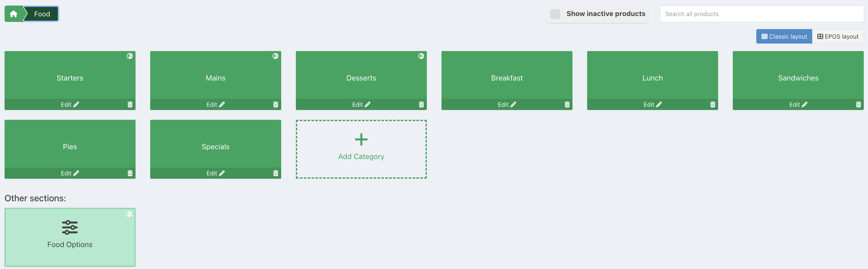868x269 pixels.
Task: Delete the Specials category via trash icon
Action: point(276,173)
